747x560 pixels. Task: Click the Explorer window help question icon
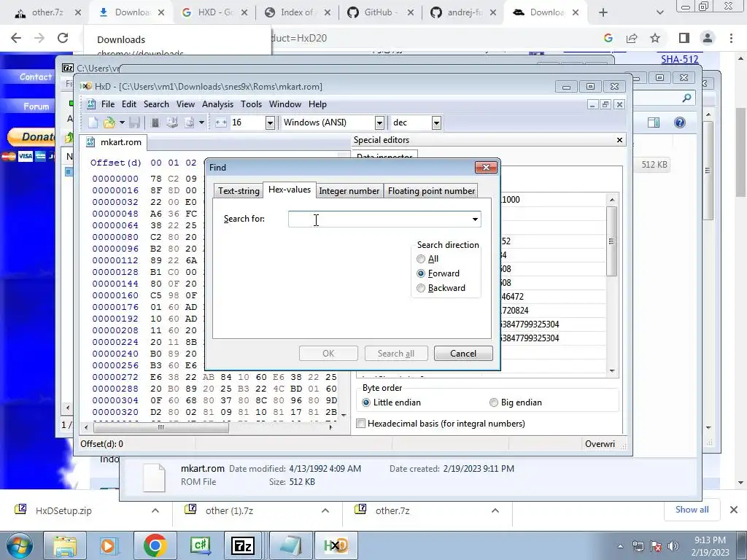coord(680,122)
